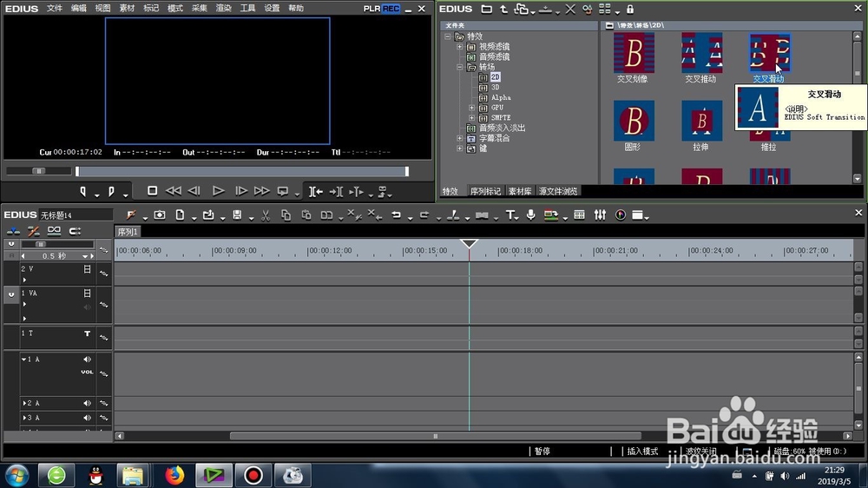Click the voice-over microphone icon
The width and height of the screenshot is (868, 488).
tap(531, 215)
